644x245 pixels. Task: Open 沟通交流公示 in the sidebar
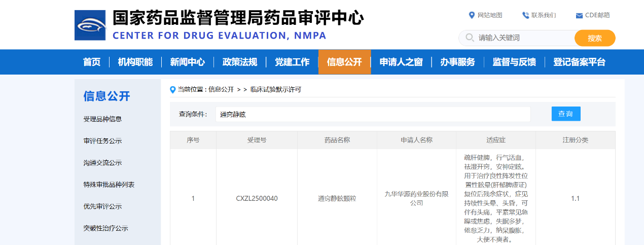pos(102,163)
